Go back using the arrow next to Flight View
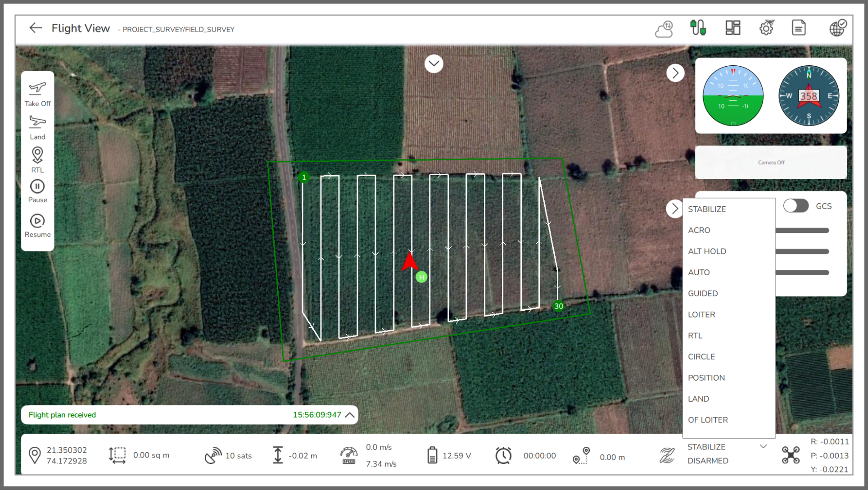This screenshot has width=868, height=490. click(36, 27)
